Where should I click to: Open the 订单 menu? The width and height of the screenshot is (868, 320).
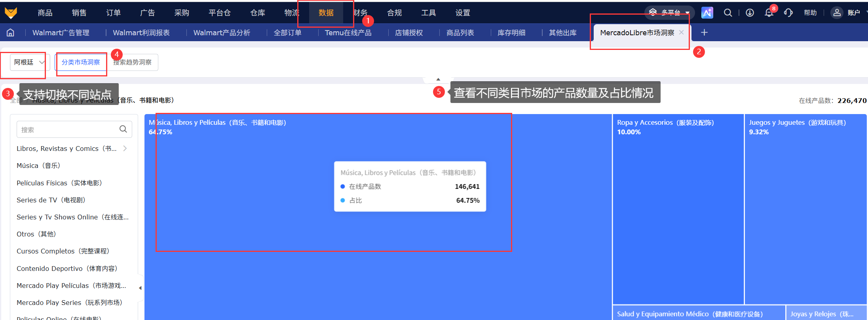[113, 13]
